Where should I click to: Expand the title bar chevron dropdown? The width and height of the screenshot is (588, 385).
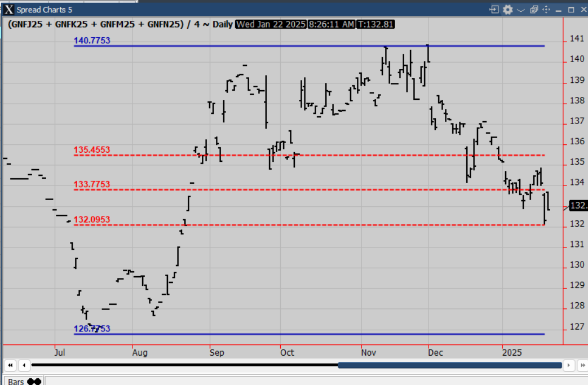(521, 10)
